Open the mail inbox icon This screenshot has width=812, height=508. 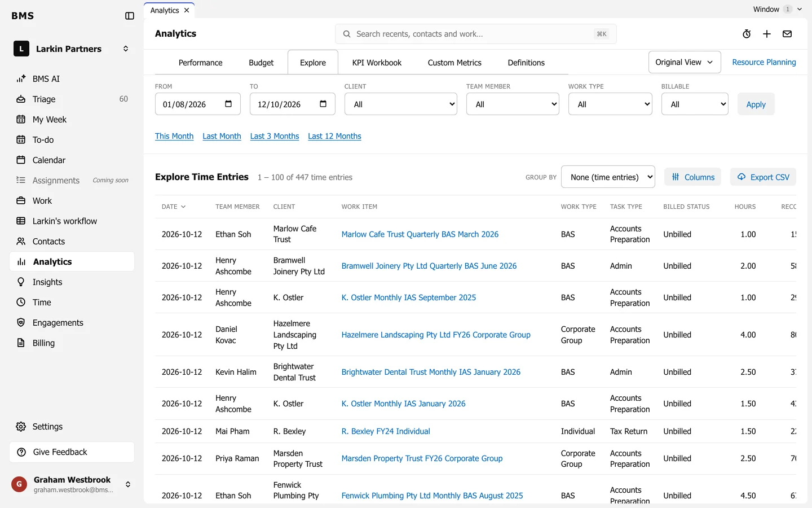[787, 34]
